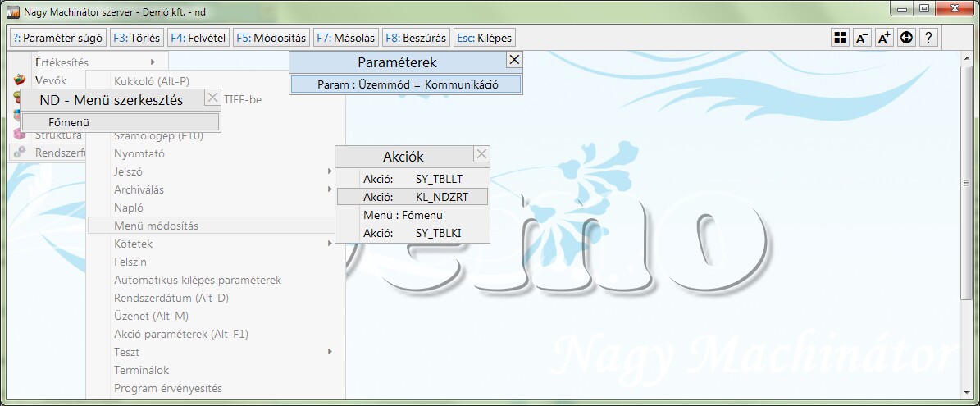Click the four-squares grid icon in the toolbar
980x406 pixels.
click(x=840, y=38)
